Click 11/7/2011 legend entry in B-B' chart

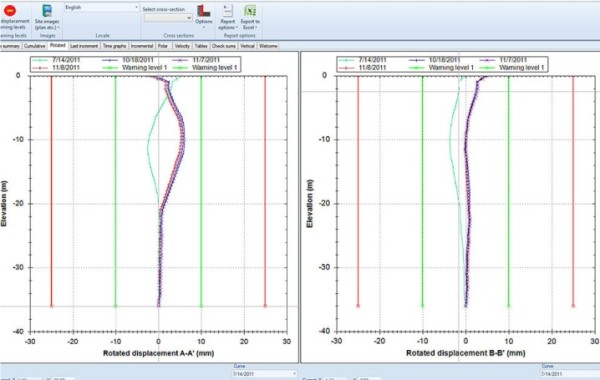(503, 60)
